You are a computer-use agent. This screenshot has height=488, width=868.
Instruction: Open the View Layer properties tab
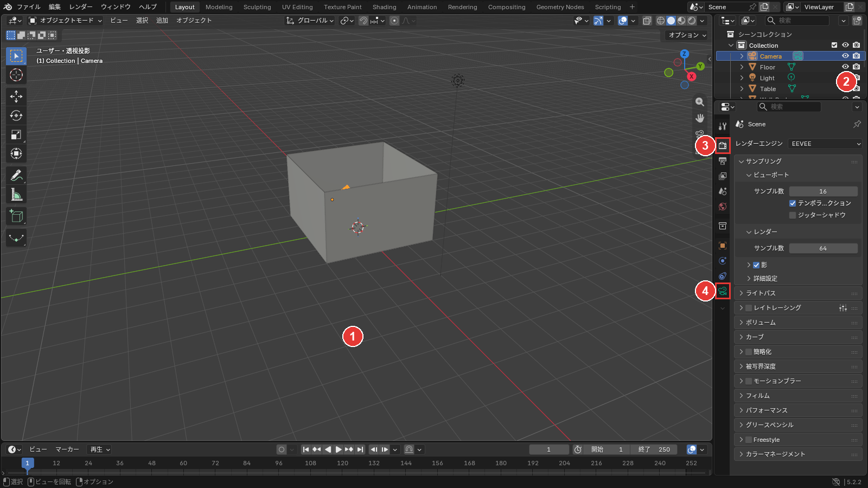[x=723, y=176]
